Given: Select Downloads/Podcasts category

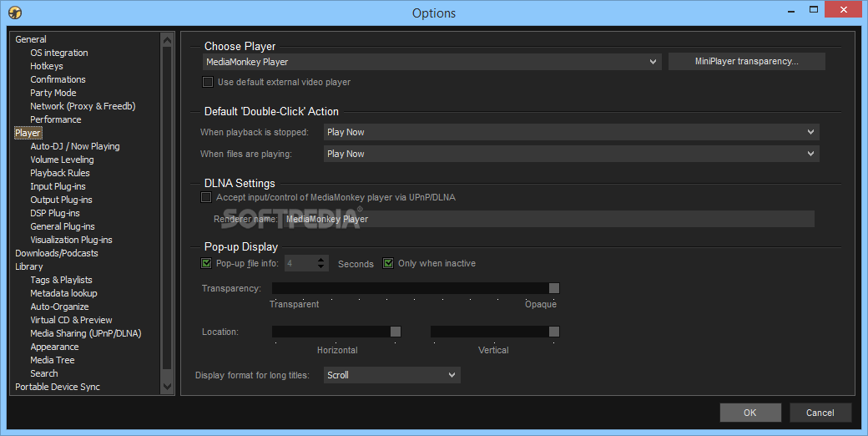Looking at the screenshot, I should tap(57, 253).
